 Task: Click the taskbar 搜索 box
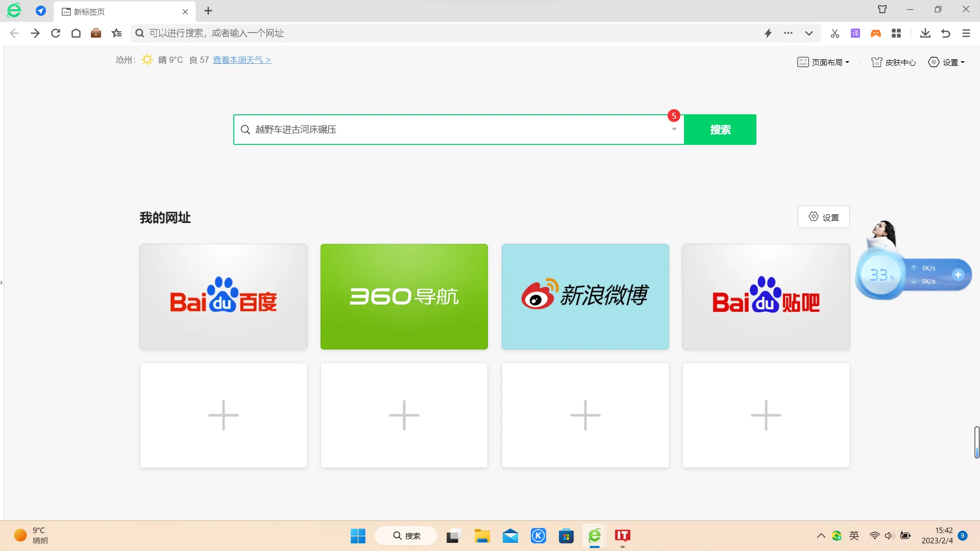tap(406, 536)
